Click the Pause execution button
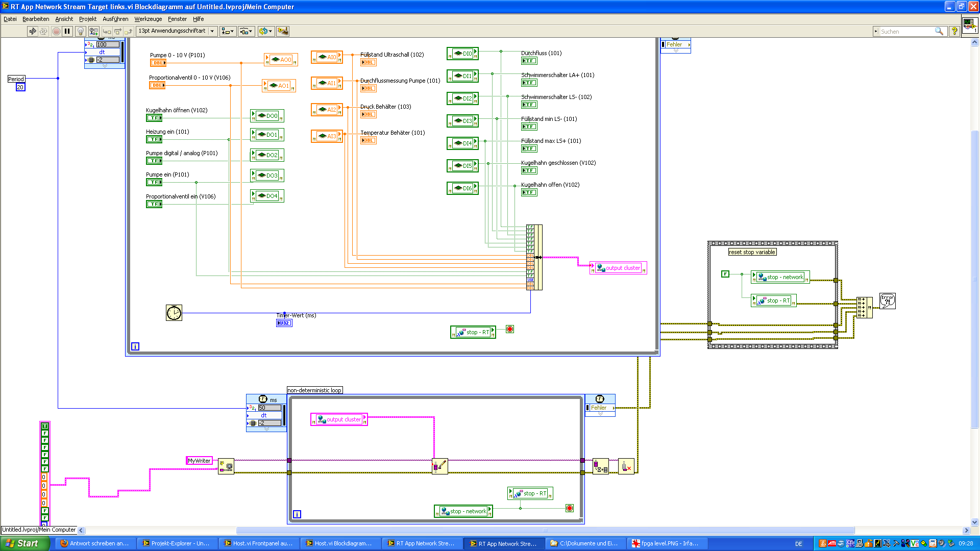 click(x=67, y=31)
